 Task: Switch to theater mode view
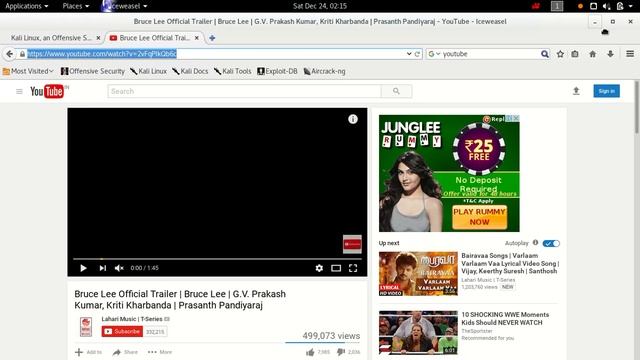coord(336,268)
